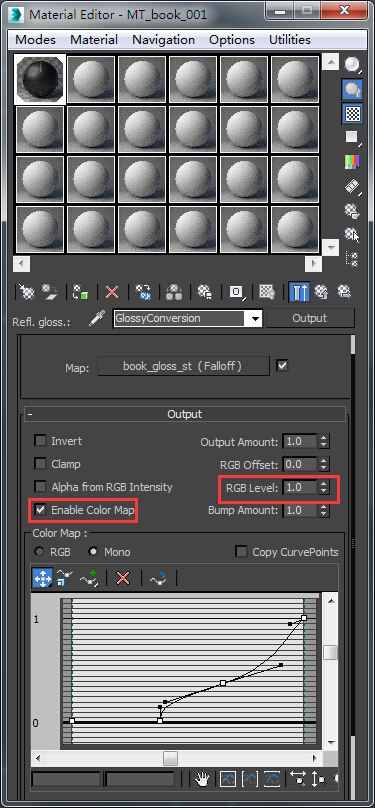Click the Zoom Extents curve icon

coord(228,779)
